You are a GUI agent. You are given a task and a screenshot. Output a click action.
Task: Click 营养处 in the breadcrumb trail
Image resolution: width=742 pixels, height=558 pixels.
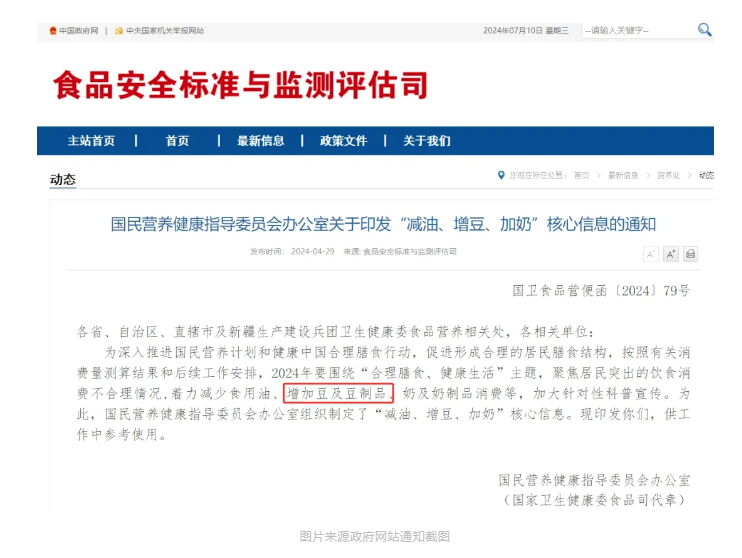pos(668,175)
